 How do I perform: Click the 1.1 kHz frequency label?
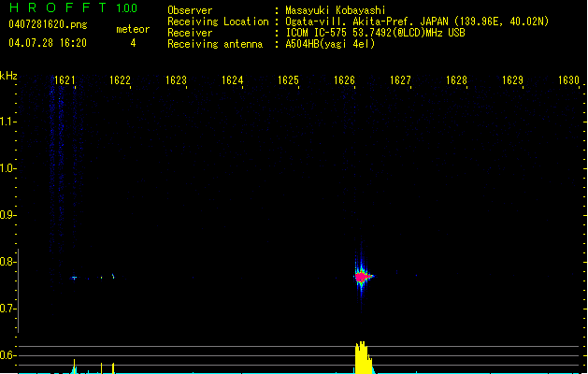(x=7, y=122)
